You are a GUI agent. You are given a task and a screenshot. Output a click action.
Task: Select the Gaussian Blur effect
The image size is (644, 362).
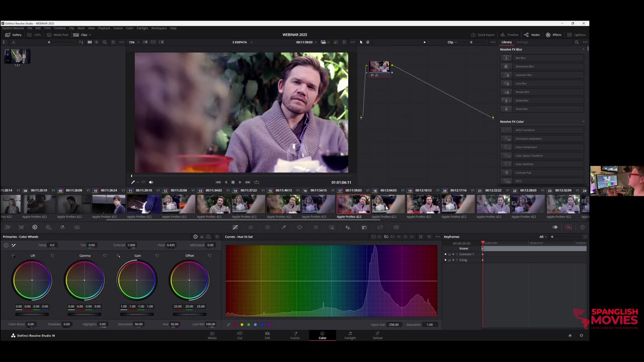click(x=542, y=75)
